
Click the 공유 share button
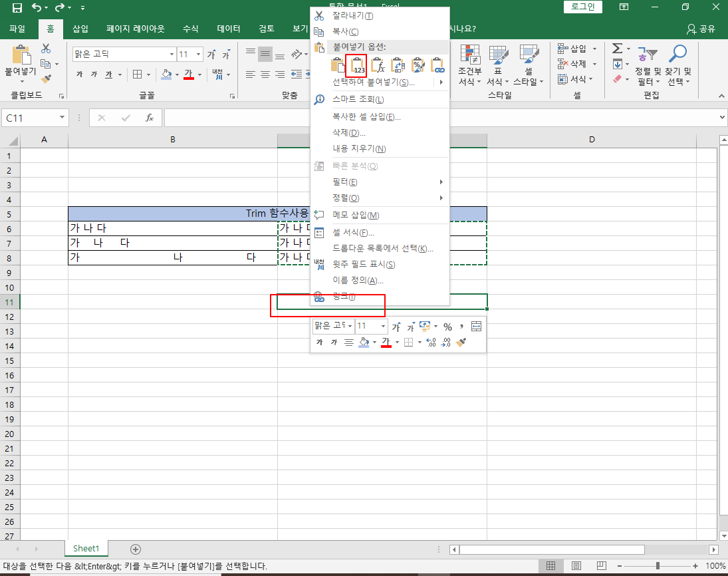[x=701, y=29]
